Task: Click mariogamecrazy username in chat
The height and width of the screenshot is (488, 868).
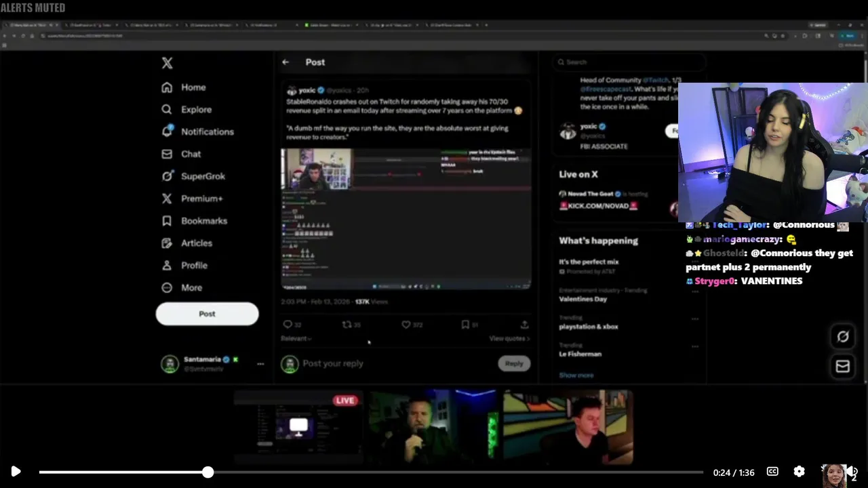Action: 743,239
